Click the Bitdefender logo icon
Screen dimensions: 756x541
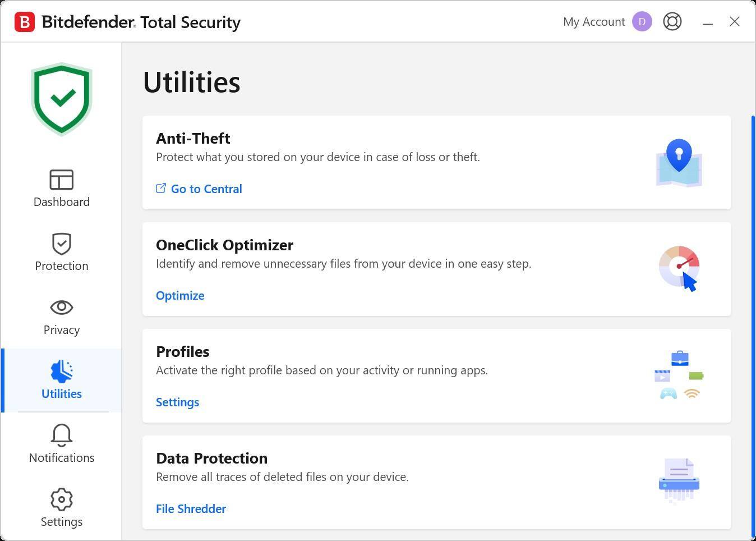24,21
